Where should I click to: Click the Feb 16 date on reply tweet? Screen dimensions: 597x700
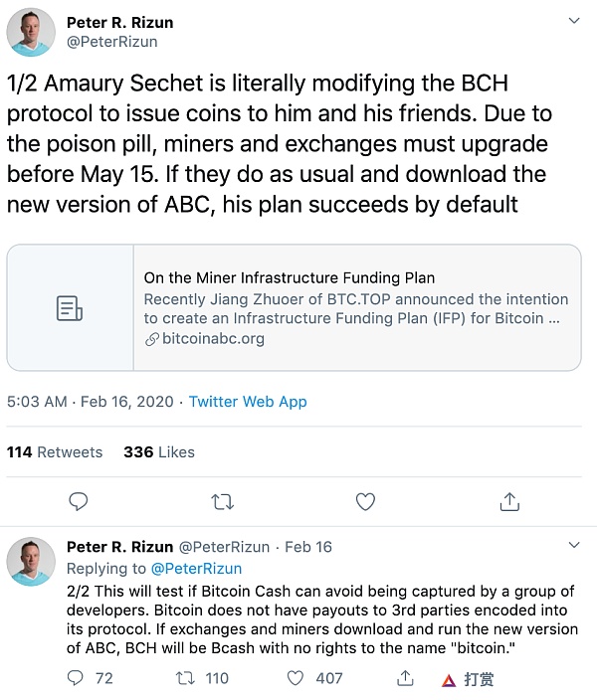click(308, 547)
